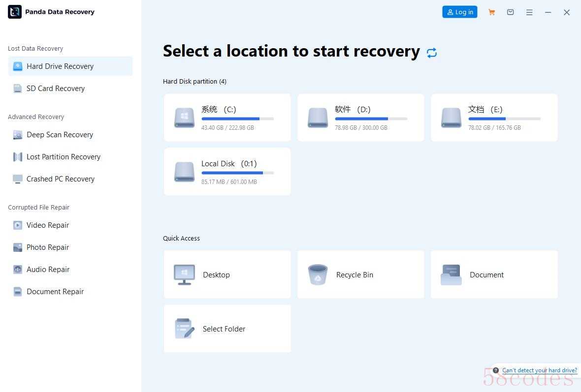Click the Photo Repair sidebar icon
Screen dimensions: 581x392
(17, 247)
